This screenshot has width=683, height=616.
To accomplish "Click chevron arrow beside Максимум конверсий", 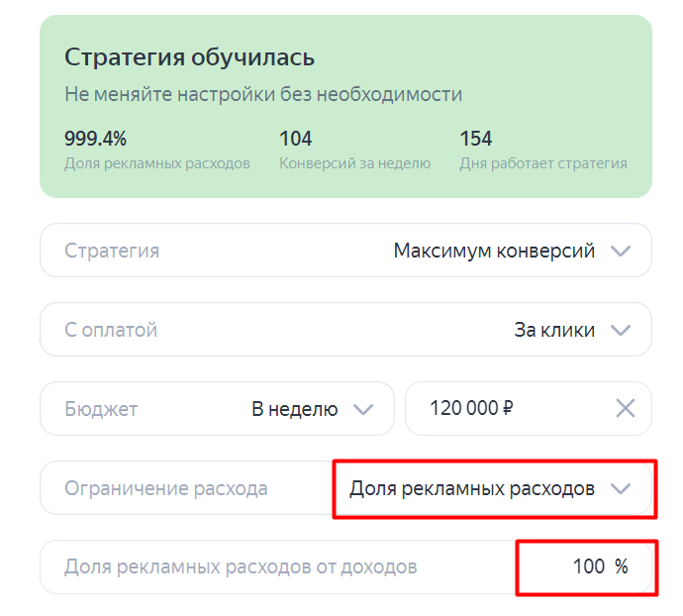I will coord(621,251).
